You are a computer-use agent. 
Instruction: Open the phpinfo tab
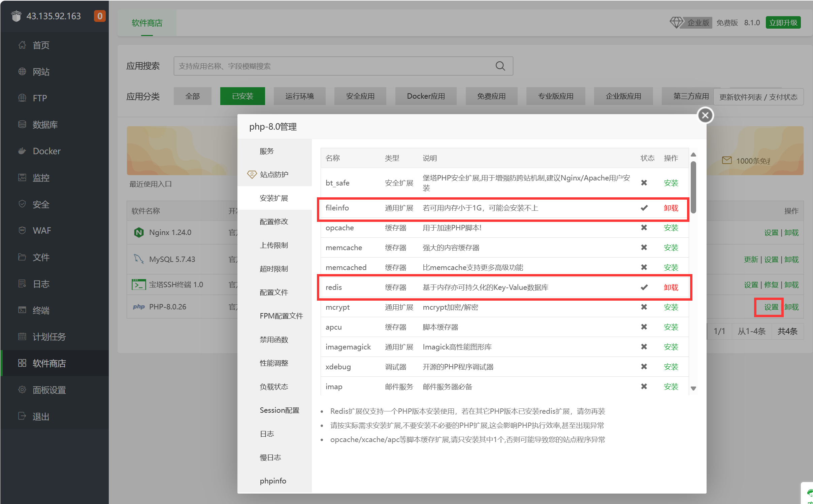click(273, 481)
